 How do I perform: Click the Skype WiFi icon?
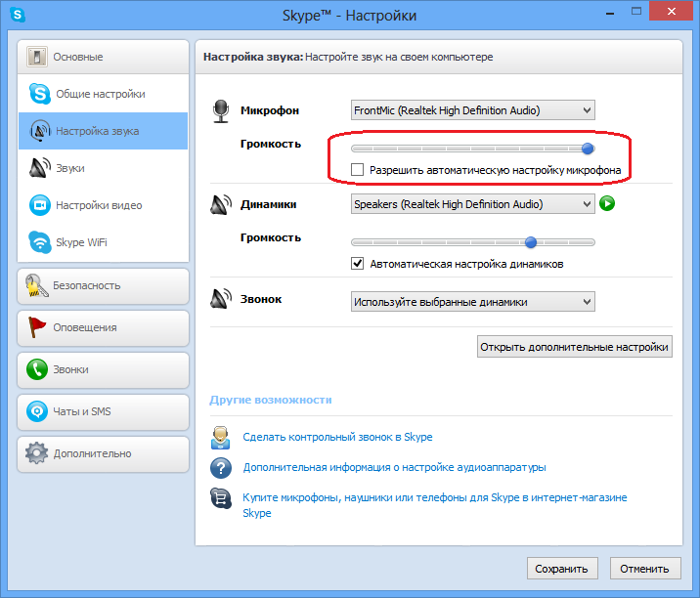[40, 242]
